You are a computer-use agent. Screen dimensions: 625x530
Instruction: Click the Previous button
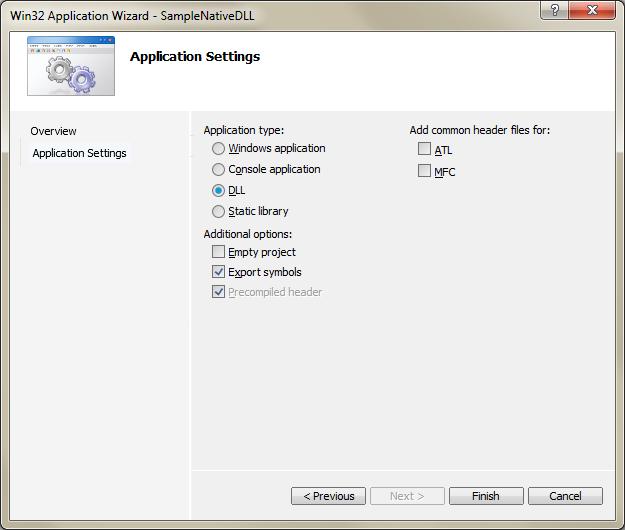pos(328,496)
